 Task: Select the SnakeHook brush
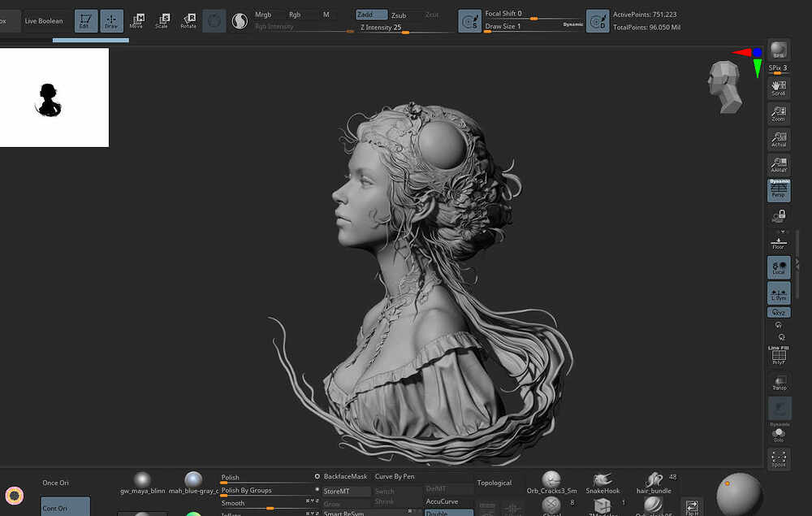(603, 483)
